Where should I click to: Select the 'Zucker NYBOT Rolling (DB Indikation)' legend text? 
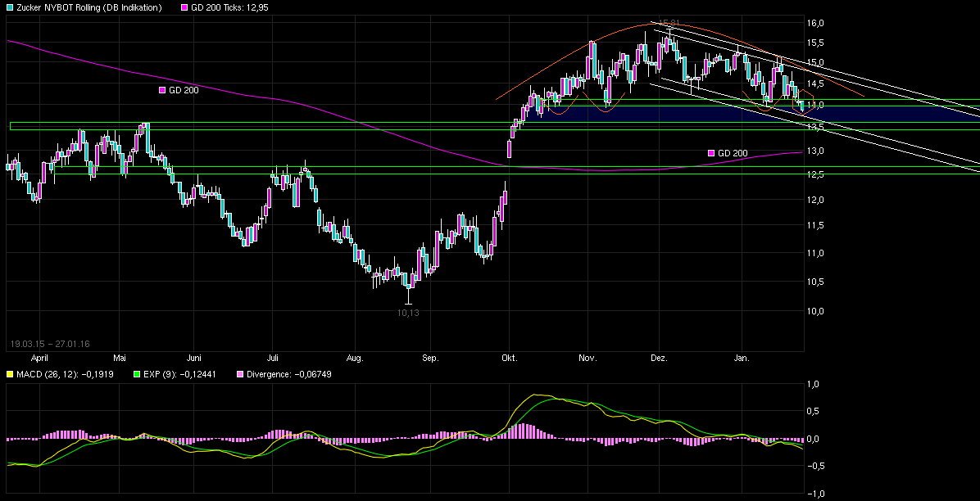click(x=89, y=7)
